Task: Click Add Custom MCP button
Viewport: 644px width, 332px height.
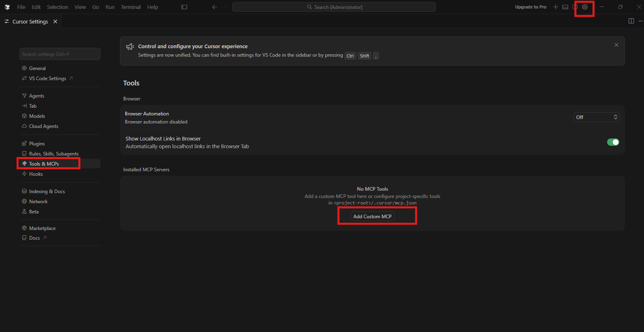Action: pos(372,217)
